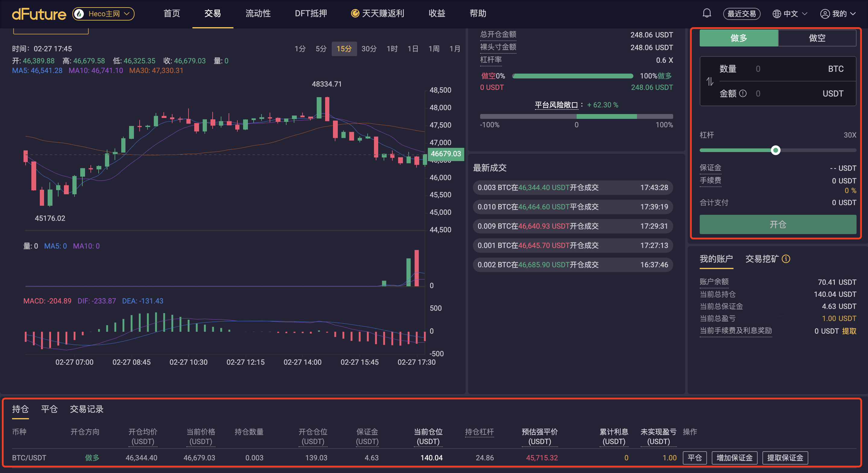Click the notification bell icon
This screenshot has height=473, width=868.
tap(707, 14)
